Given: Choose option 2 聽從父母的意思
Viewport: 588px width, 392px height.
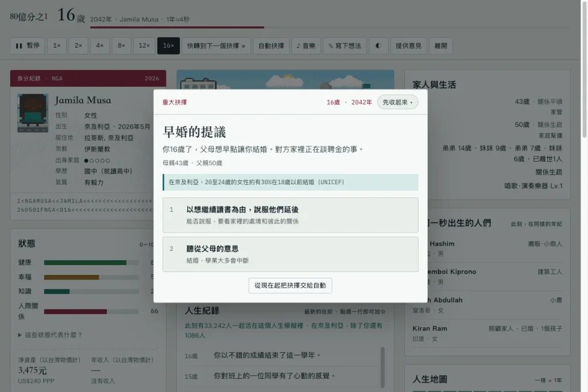Looking at the screenshot, I should [290, 254].
